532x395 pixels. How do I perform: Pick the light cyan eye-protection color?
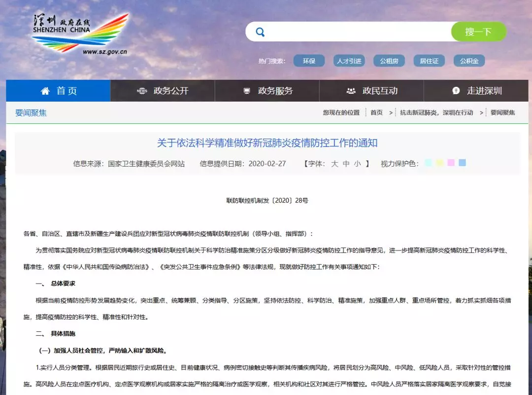click(429, 163)
